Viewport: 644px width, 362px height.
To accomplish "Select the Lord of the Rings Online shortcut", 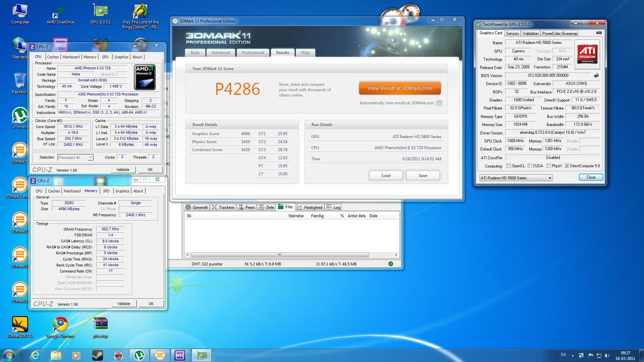I will (141, 17).
